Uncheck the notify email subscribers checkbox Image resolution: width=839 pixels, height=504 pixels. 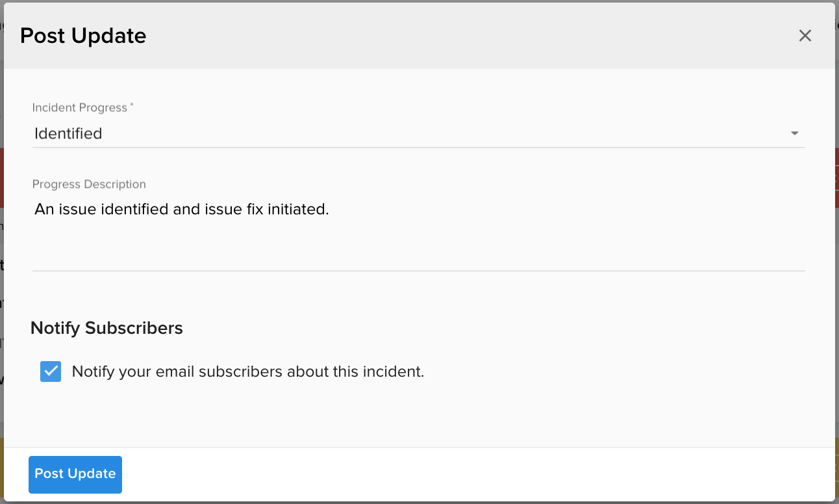pyautogui.click(x=51, y=372)
